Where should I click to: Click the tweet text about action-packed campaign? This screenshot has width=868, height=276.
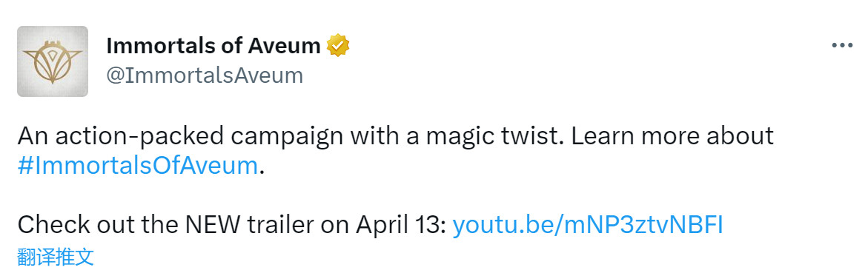(395, 150)
